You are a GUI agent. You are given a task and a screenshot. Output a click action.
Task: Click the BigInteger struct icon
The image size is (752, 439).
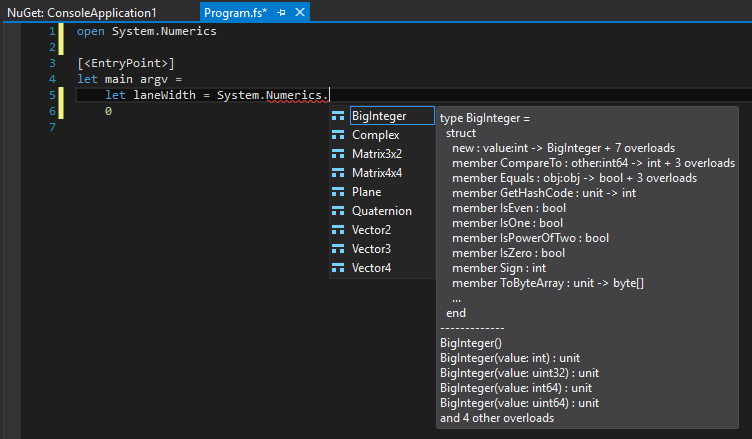pos(338,116)
